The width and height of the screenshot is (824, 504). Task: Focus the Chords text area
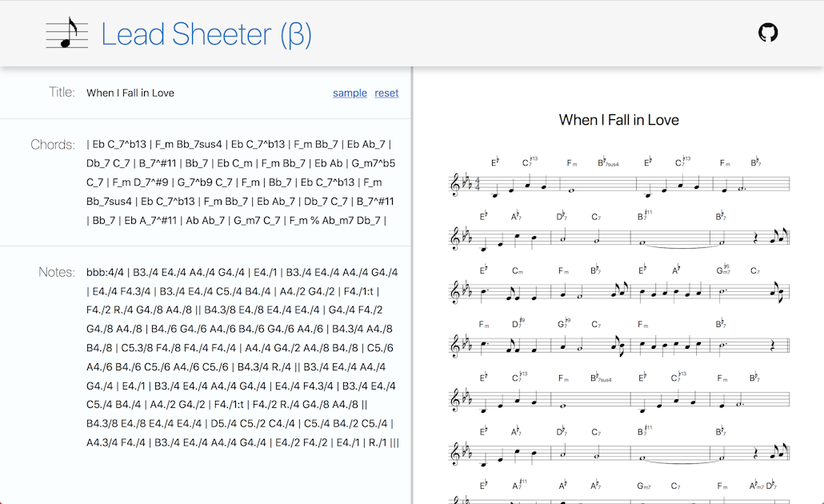click(x=242, y=182)
